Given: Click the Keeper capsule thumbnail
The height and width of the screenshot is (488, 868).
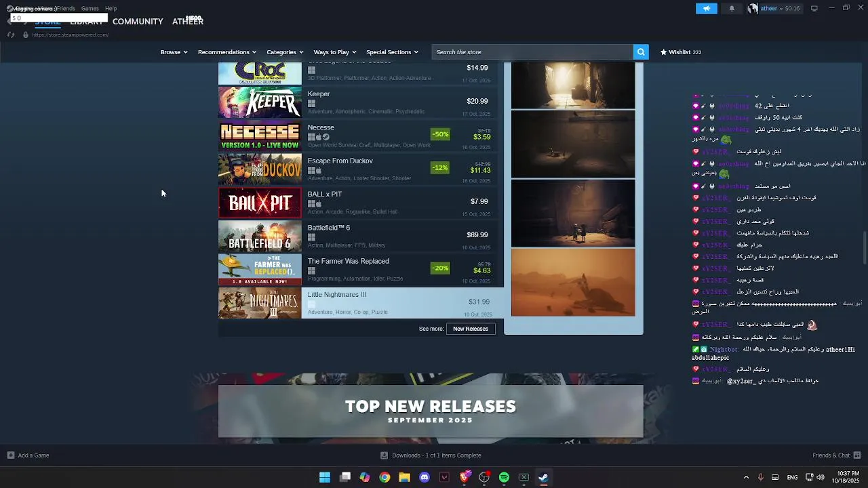Looking at the screenshot, I should click(x=260, y=102).
